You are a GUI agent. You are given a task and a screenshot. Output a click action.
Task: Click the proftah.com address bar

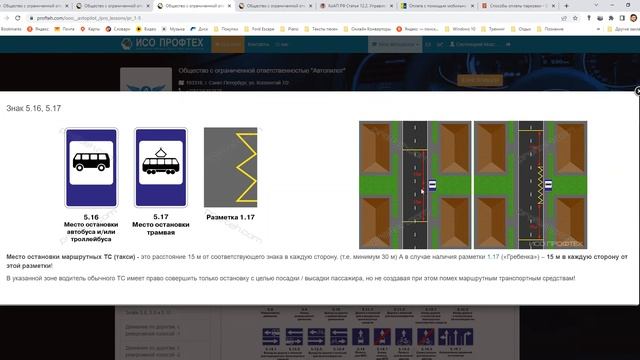tap(286, 18)
